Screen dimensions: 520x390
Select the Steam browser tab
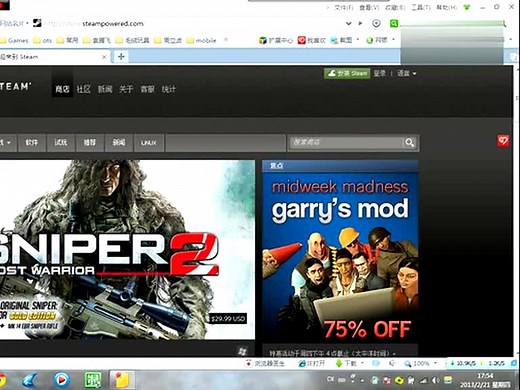(x=53, y=57)
